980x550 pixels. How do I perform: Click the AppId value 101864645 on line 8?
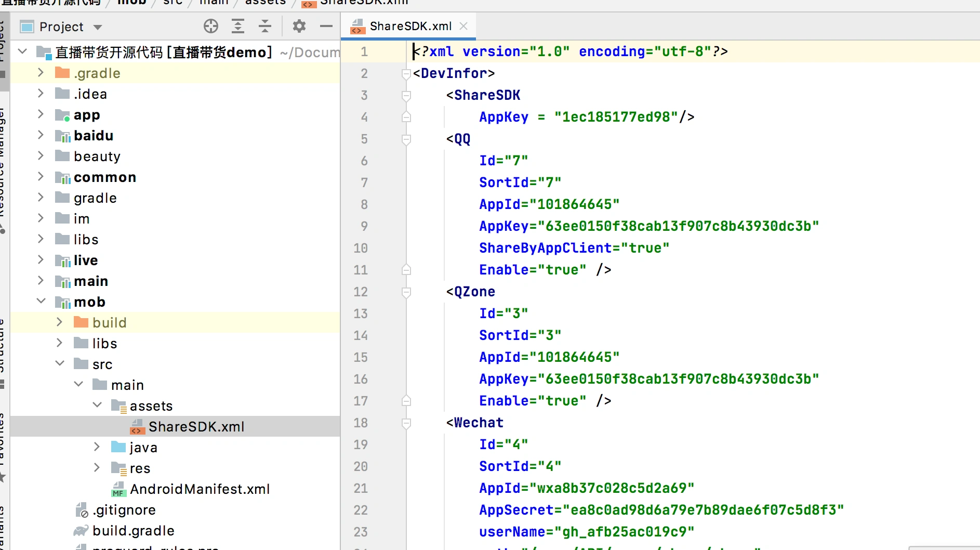tap(575, 204)
